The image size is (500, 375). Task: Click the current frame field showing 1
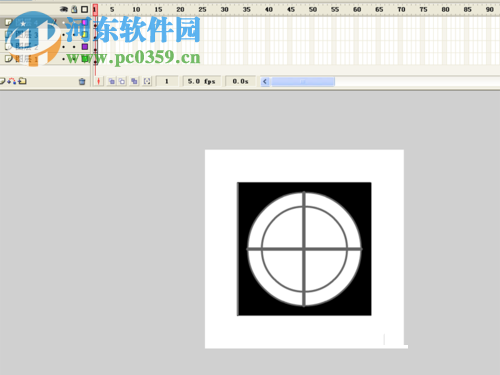click(x=167, y=81)
